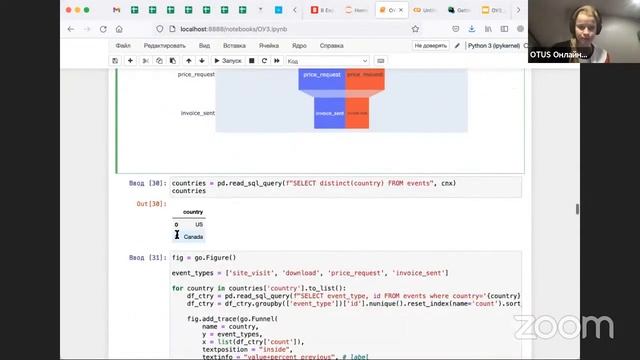Open the Ядро menu
The width and height of the screenshot is (640, 360).
299,46
